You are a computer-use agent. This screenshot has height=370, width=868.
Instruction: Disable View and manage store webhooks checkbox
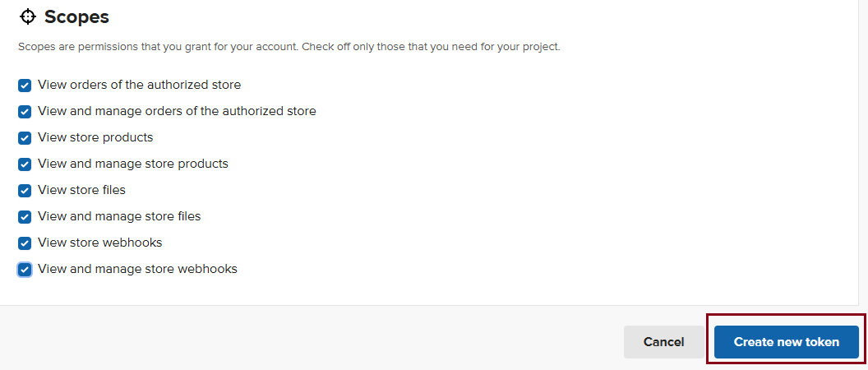click(25, 269)
